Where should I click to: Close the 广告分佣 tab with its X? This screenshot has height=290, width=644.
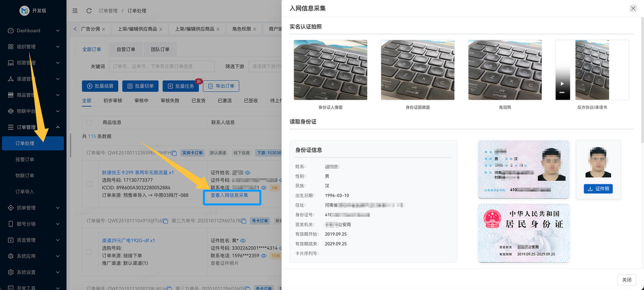click(x=103, y=29)
